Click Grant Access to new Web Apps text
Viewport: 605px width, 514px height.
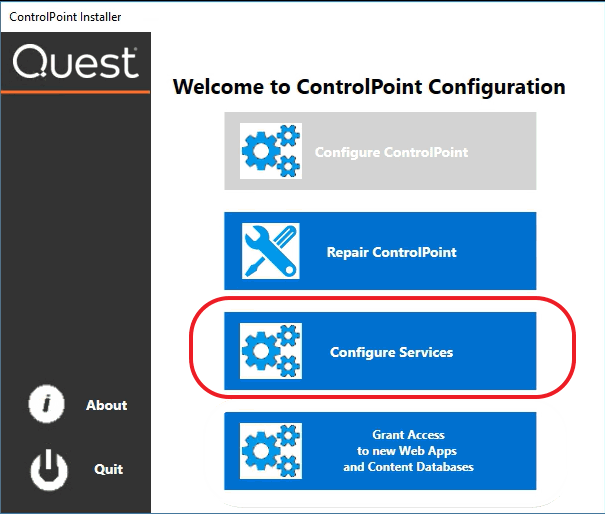(x=408, y=451)
